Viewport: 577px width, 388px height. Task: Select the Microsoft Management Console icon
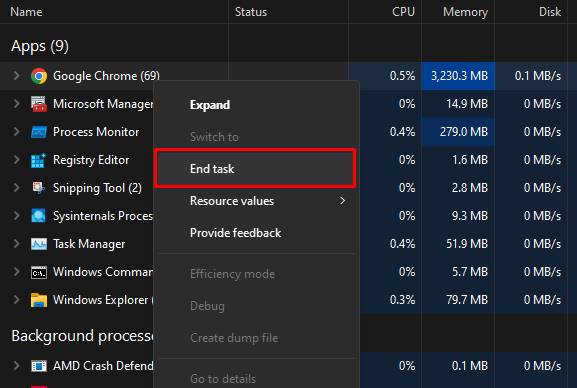[39, 104]
